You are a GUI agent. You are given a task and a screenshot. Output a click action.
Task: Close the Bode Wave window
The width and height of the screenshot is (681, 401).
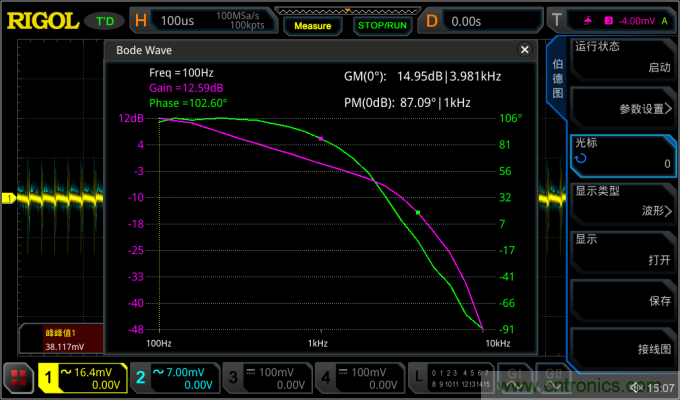point(524,50)
